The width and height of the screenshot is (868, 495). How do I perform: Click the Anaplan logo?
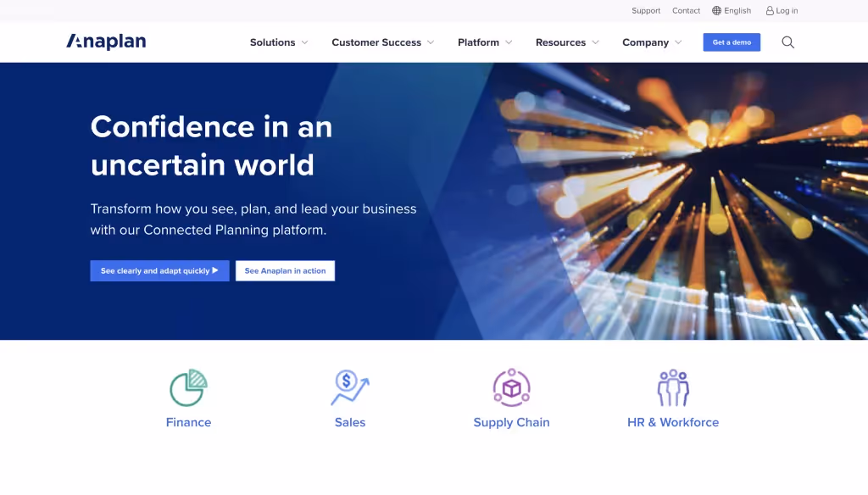(106, 42)
